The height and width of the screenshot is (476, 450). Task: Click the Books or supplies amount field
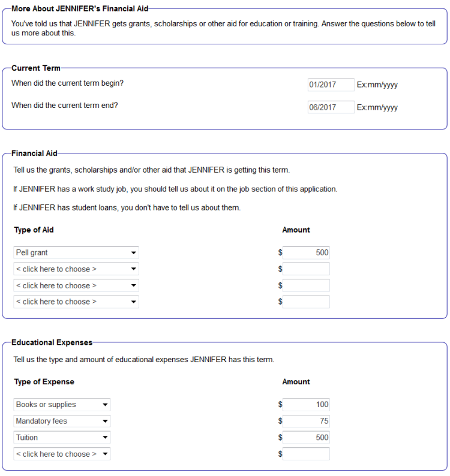pyautogui.click(x=306, y=405)
